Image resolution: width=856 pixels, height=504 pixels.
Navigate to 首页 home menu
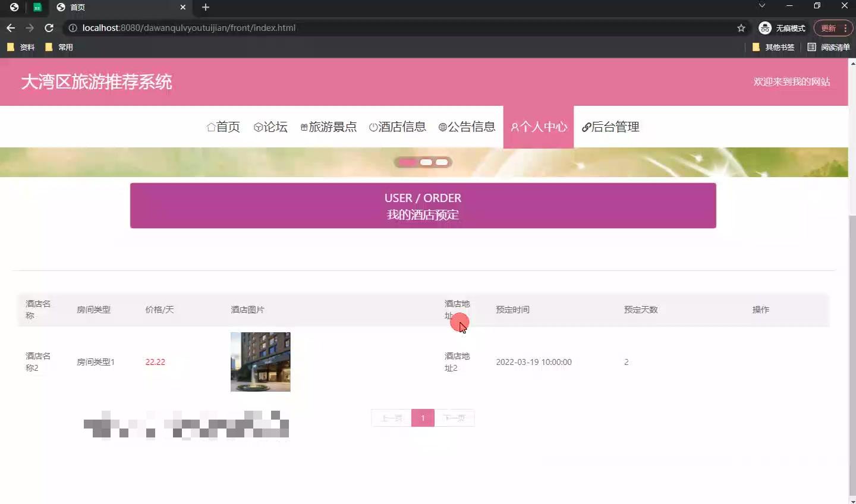pos(223,127)
